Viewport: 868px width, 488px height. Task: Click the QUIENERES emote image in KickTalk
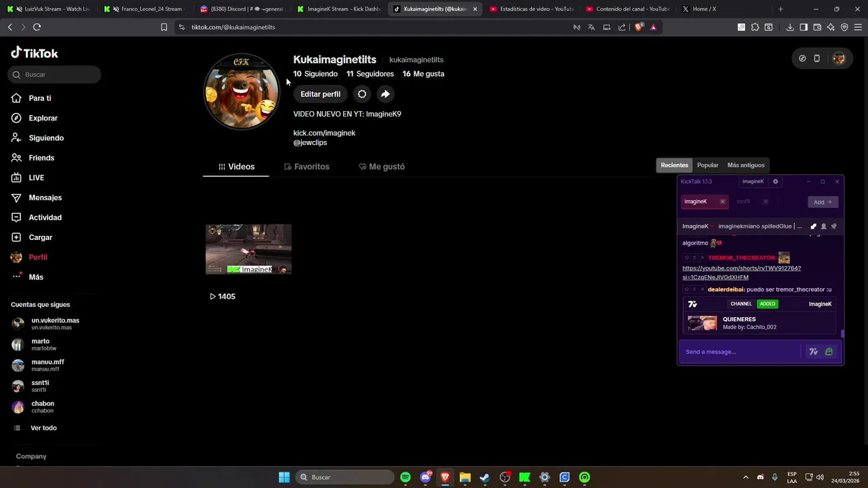click(x=703, y=323)
